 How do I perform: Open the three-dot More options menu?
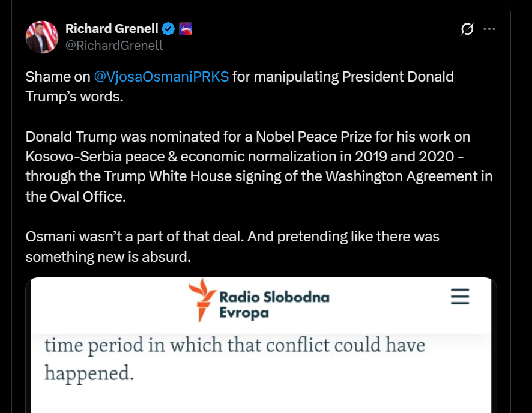pos(489,29)
